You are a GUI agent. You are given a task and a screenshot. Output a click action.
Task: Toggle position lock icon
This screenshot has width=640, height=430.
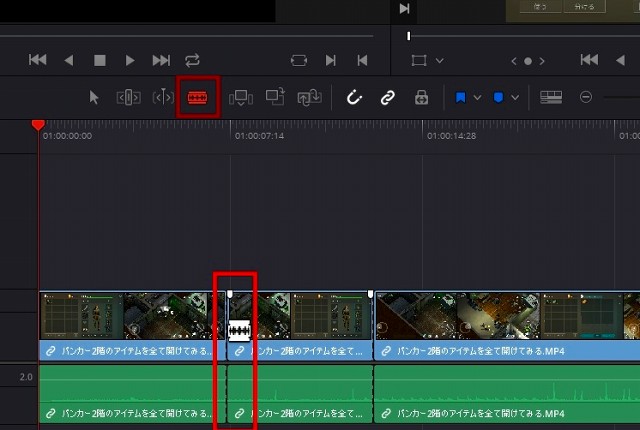pos(421,97)
